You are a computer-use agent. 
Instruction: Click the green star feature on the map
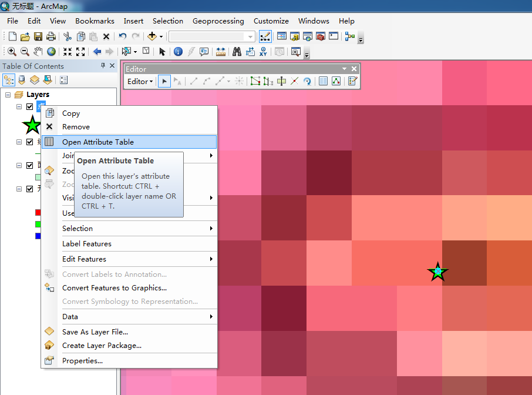pyautogui.click(x=437, y=272)
